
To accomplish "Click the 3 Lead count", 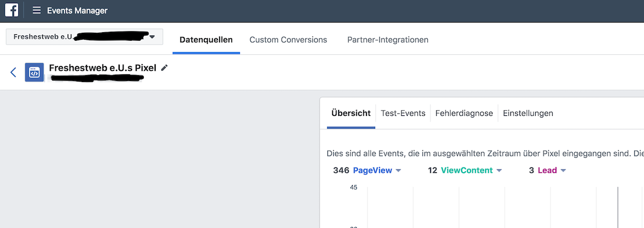I will tap(531, 171).
